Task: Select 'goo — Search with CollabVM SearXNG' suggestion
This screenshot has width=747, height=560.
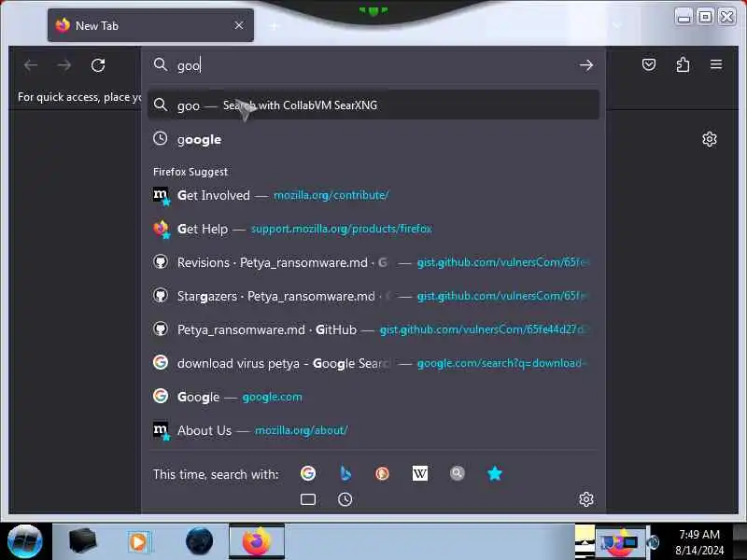Action: [373, 105]
